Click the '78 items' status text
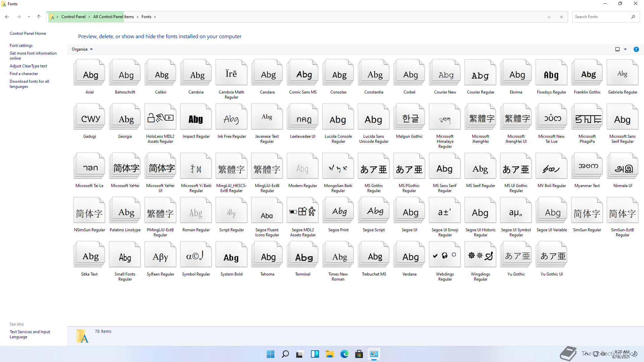 (103, 331)
